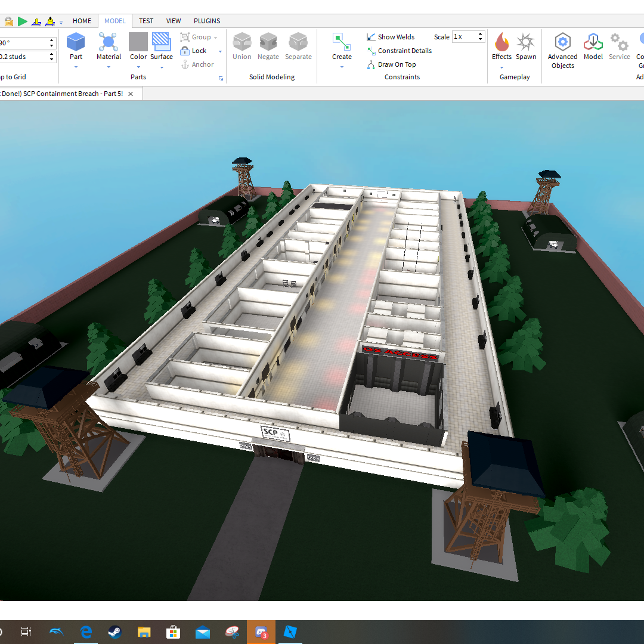Expand the Effects dropdown arrow

point(501,67)
